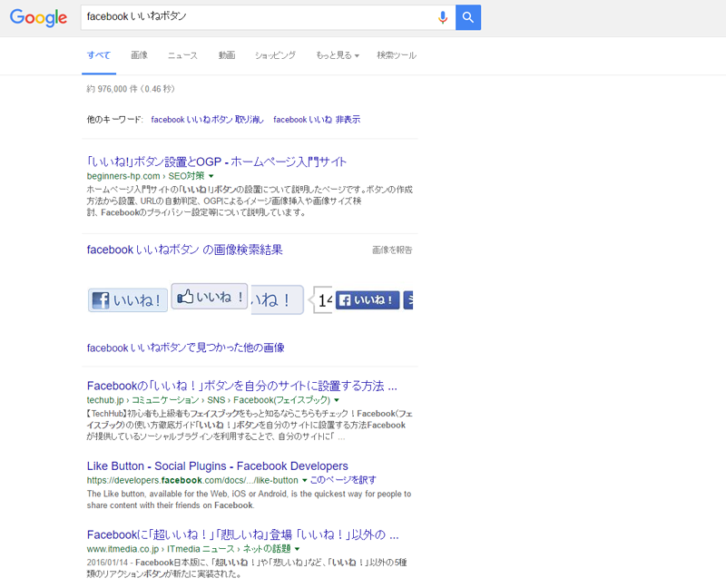Click the Google logo
Screen dimensions: 726x588
[x=38, y=17]
